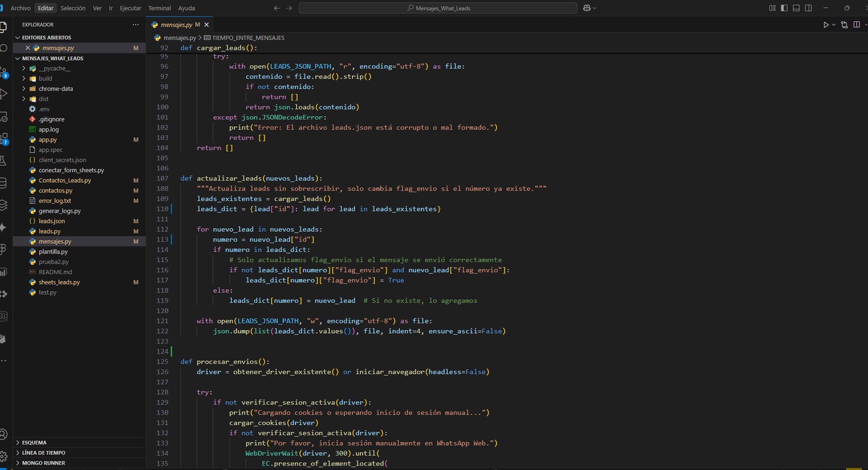868x470 pixels.
Task: Open the Ejecutar menu
Action: point(130,8)
